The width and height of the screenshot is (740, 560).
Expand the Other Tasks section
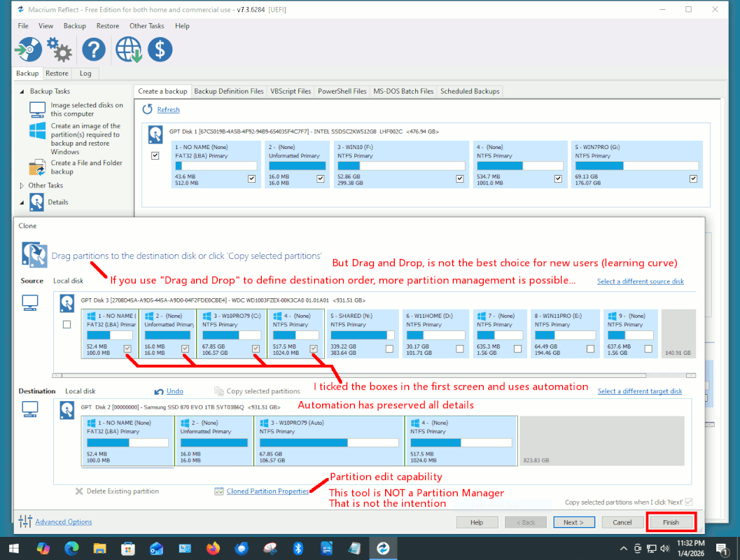(x=22, y=185)
